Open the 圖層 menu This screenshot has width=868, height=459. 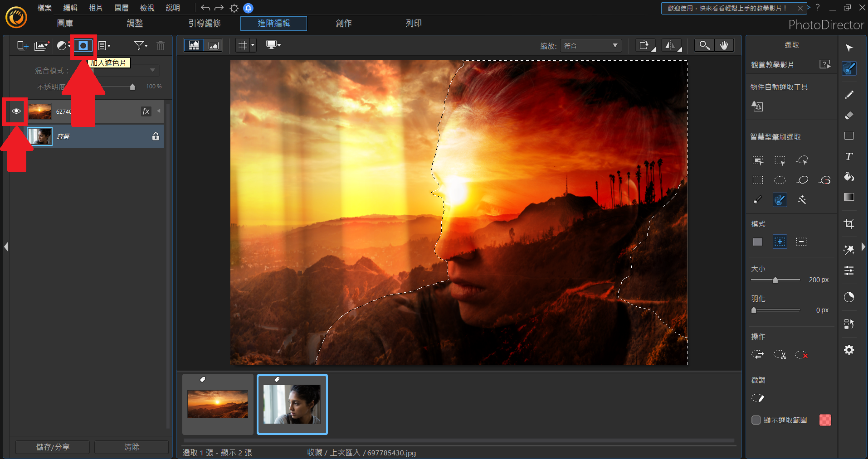coord(121,8)
